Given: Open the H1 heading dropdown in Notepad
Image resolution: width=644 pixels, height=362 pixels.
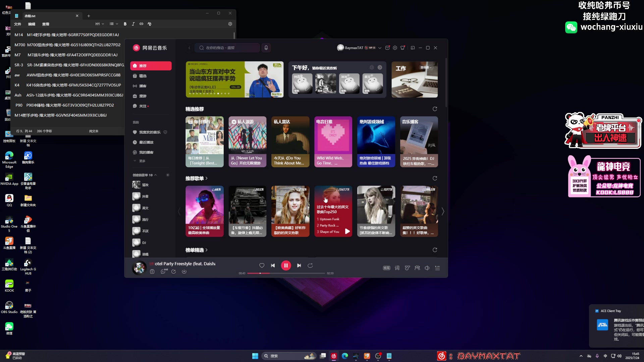Looking at the screenshot, I should (100, 24).
